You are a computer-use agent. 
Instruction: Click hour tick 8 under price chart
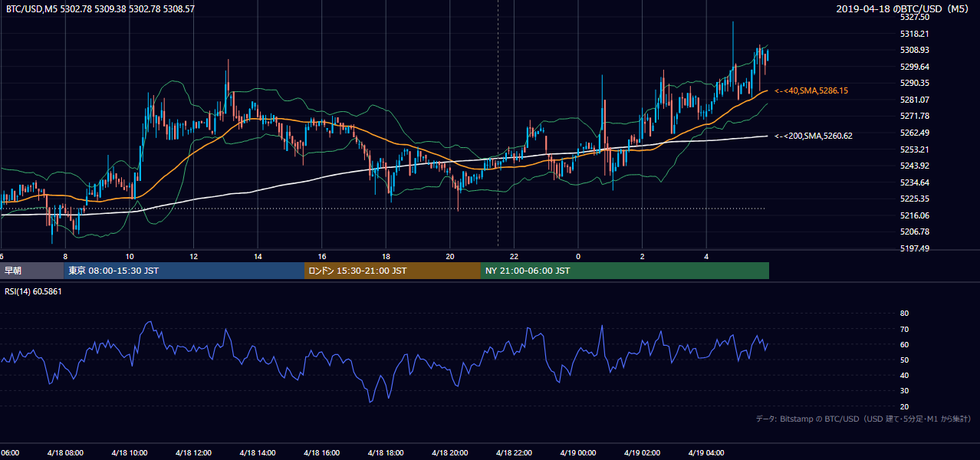[x=65, y=256]
